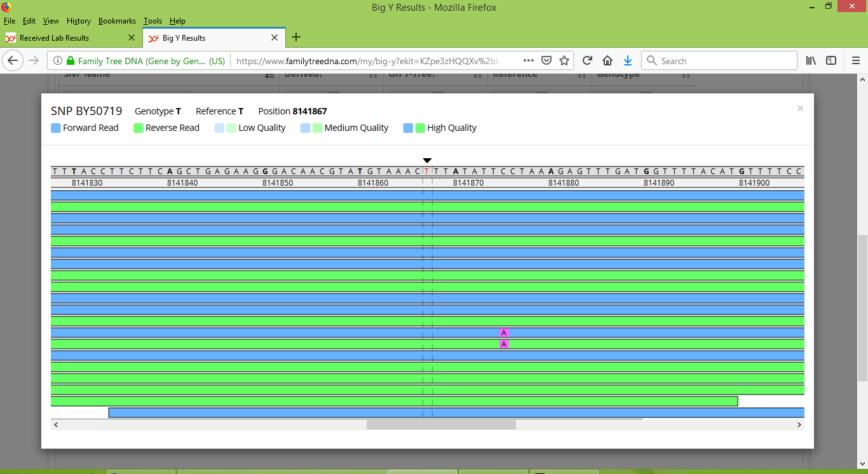Click position label 8141840
868x474 pixels.
click(182, 183)
